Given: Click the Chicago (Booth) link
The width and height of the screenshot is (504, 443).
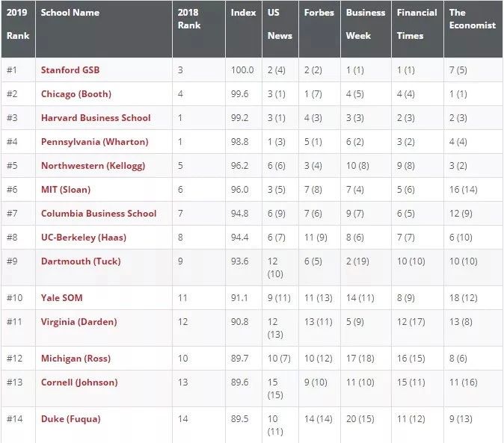Looking at the screenshot, I should [76, 93].
